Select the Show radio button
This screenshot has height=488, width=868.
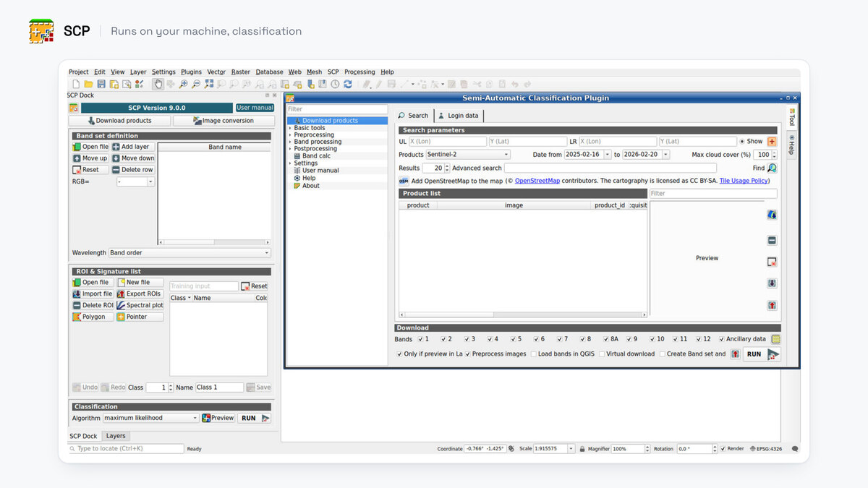point(742,142)
